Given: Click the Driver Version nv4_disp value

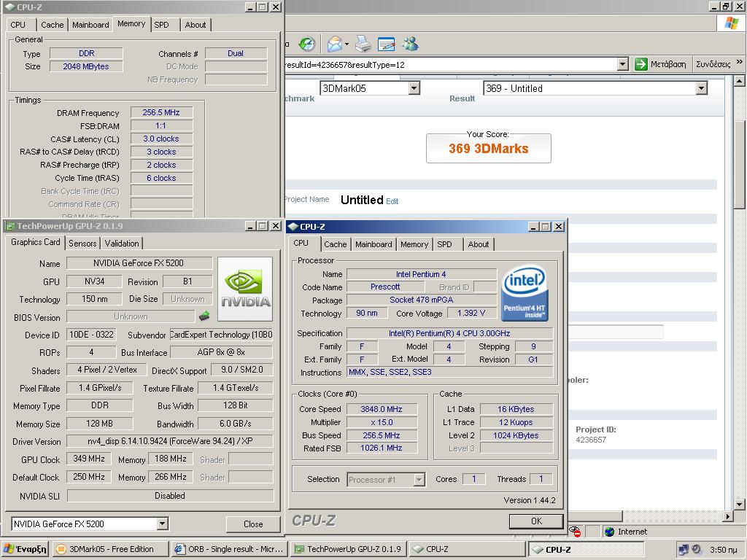Looking at the screenshot, I should (x=169, y=441).
